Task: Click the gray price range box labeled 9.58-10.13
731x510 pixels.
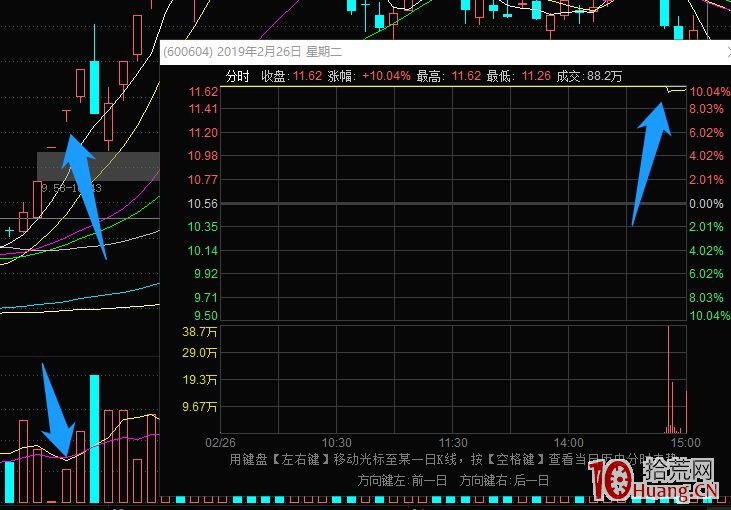Action: coord(98,166)
